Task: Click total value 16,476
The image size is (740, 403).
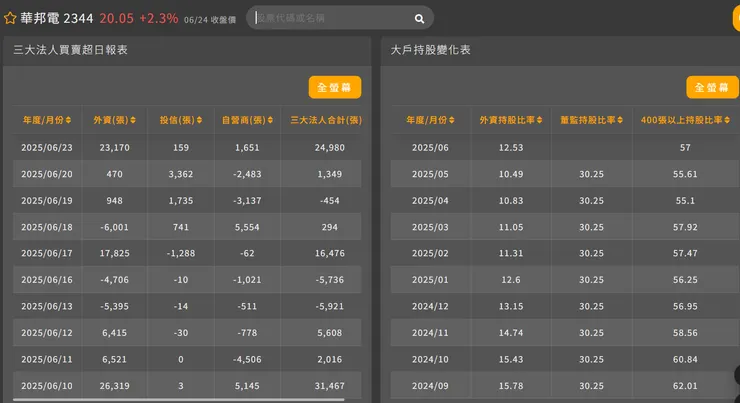Action: tap(329, 253)
